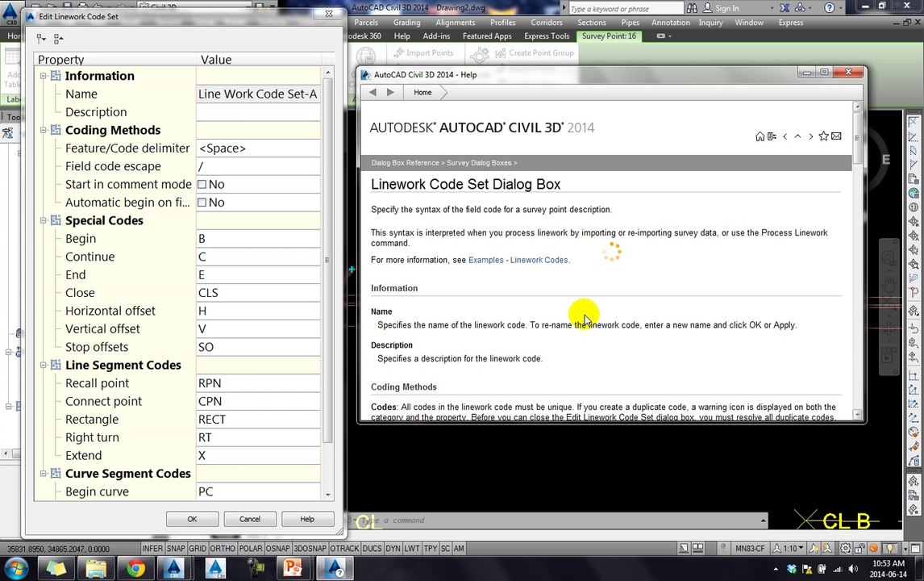
Task: Collapse the Curve Segment Codes category
Action: [x=43, y=473]
